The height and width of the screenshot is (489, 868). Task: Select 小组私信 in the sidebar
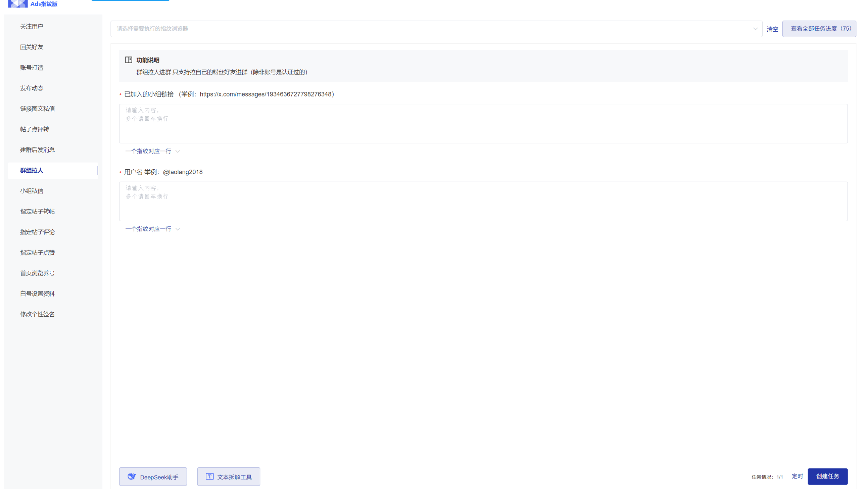(32, 191)
